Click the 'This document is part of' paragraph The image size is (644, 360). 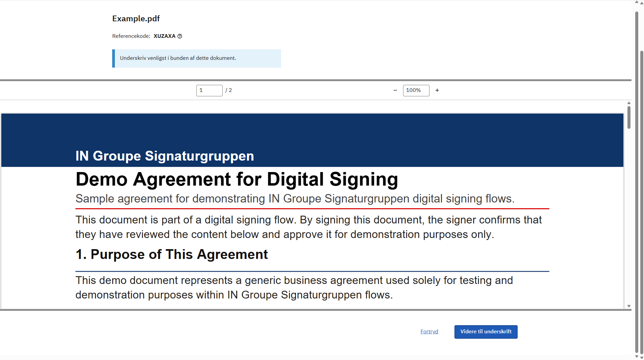click(308, 227)
